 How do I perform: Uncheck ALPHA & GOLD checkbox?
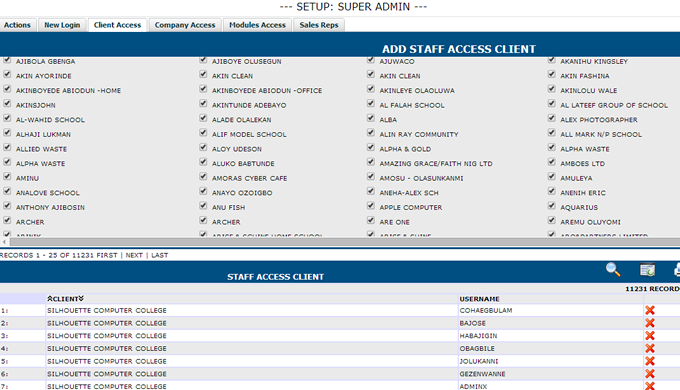[x=370, y=147]
